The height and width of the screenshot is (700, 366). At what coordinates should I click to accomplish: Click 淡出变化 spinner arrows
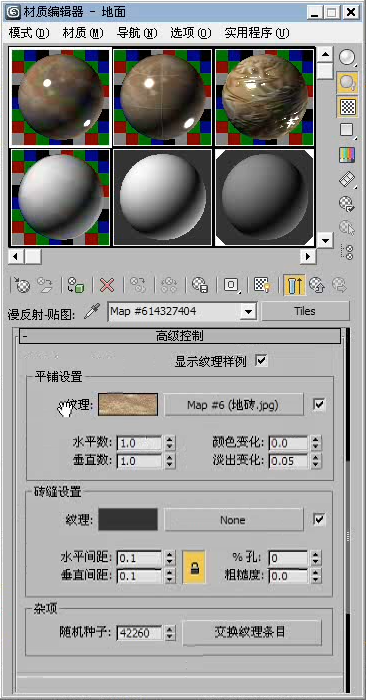click(x=316, y=461)
